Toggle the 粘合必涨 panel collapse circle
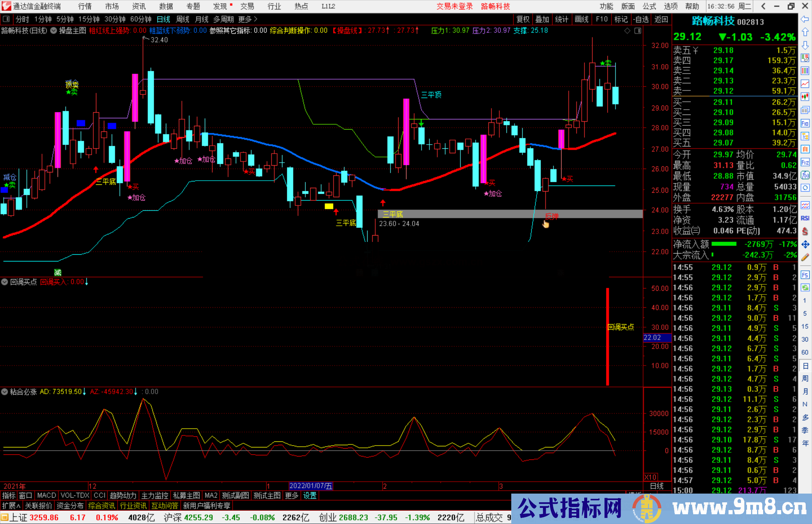The height and width of the screenshot is (524, 812). pos(5,392)
